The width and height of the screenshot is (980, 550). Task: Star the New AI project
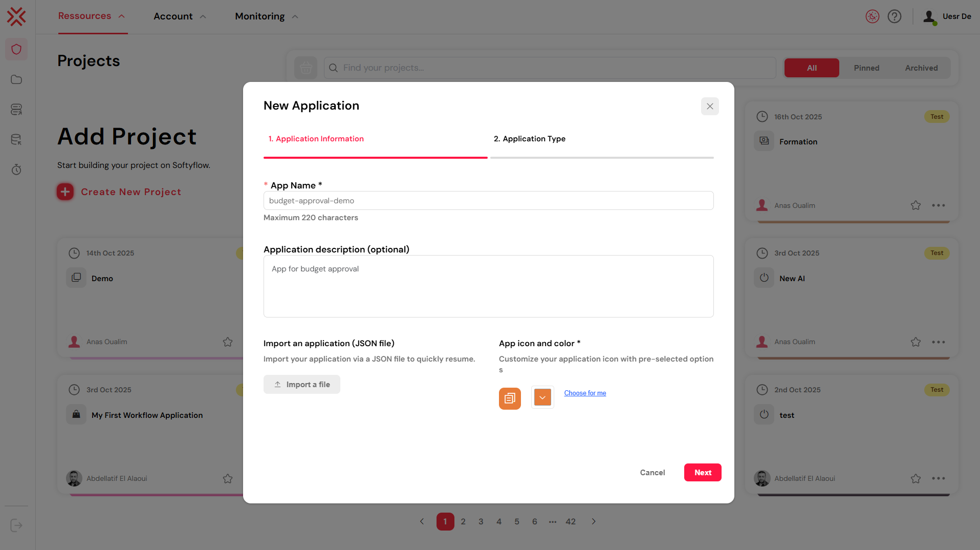point(916,342)
